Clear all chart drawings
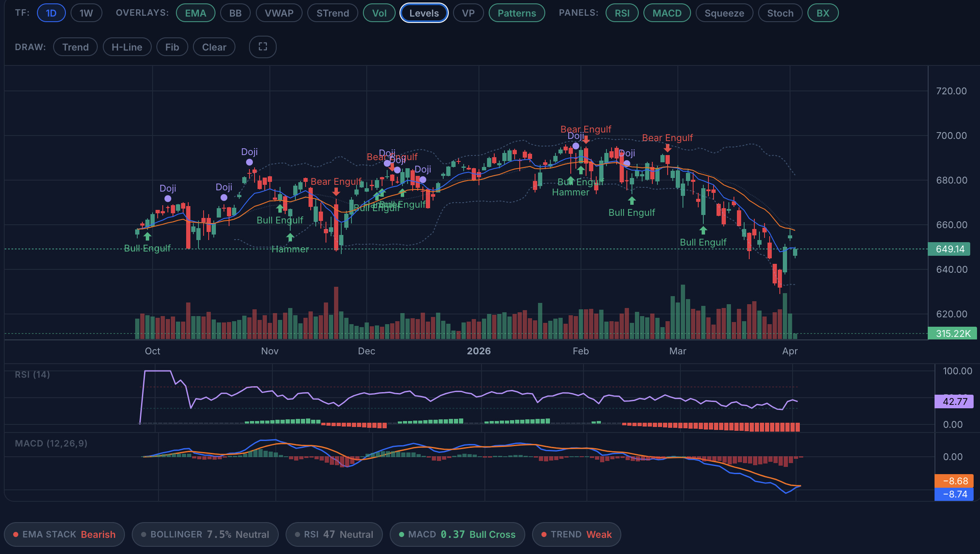This screenshot has height=554, width=980. tap(214, 47)
